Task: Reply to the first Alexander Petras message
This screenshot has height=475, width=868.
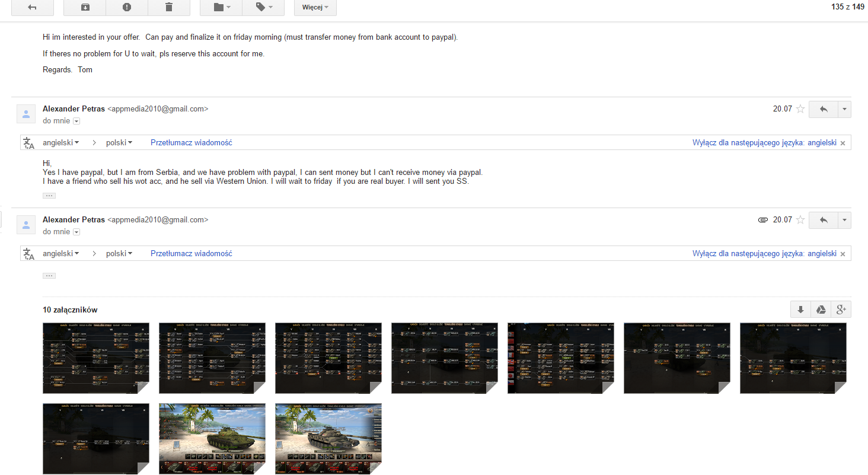Action: pyautogui.click(x=823, y=109)
